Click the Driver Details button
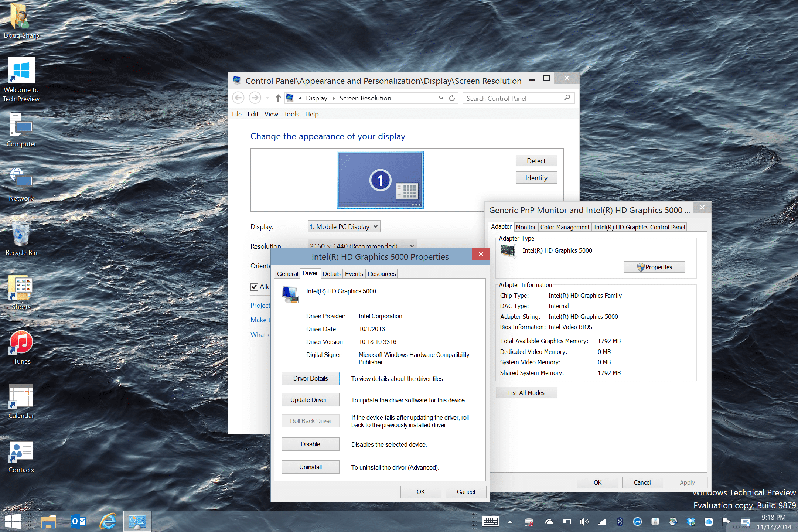The width and height of the screenshot is (798, 532). coord(310,378)
